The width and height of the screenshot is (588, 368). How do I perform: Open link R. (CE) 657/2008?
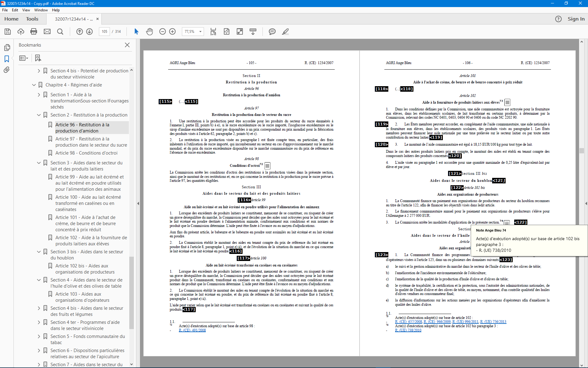tap(409, 322)
